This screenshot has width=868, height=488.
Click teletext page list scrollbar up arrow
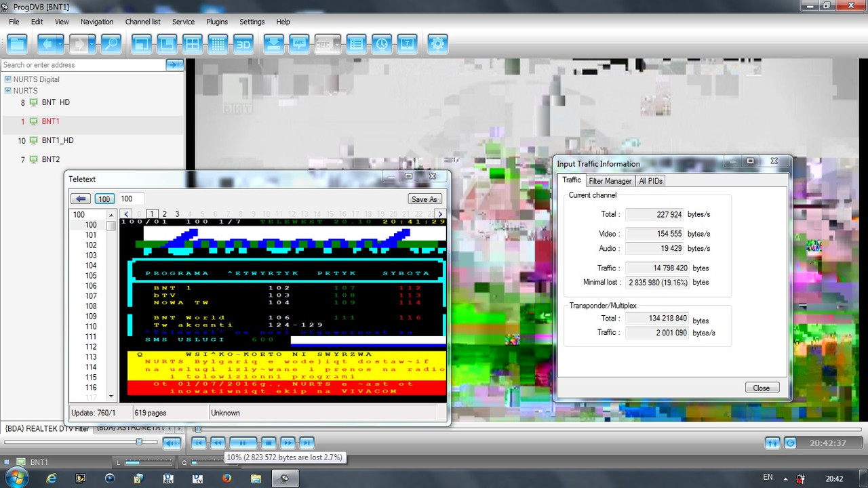pos(111,215)
